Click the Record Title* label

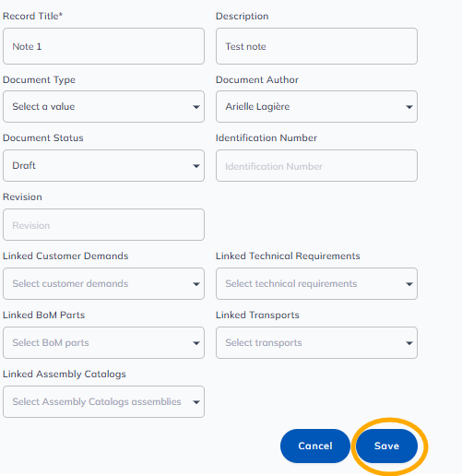click(32, 16)
